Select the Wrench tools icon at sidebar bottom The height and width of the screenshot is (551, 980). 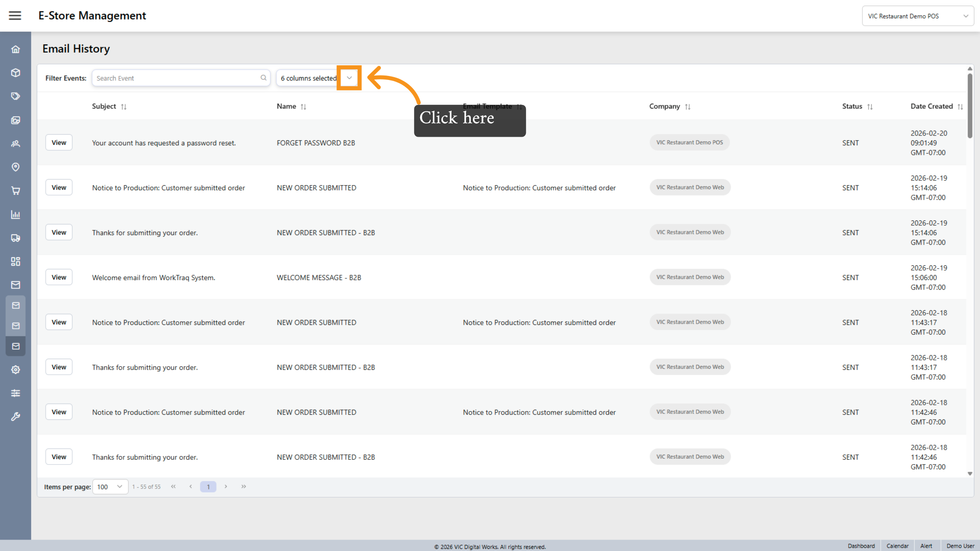[16, 416]
